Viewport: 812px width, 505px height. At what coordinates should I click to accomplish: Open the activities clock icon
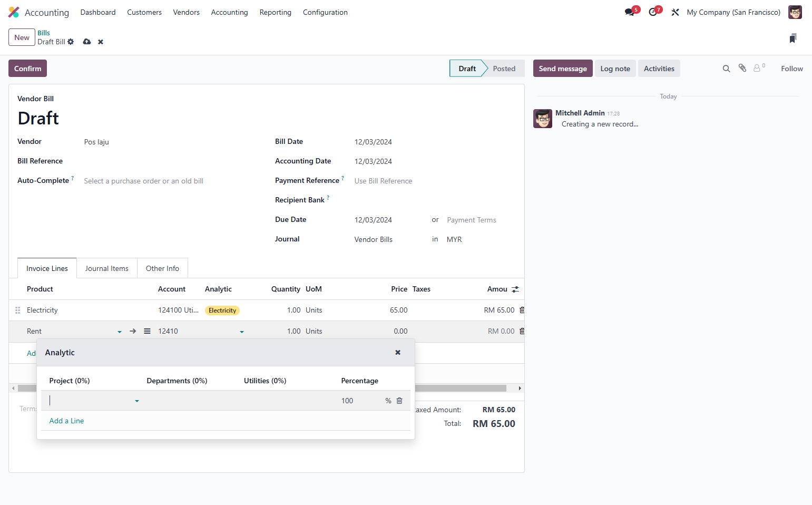point(653,12)
